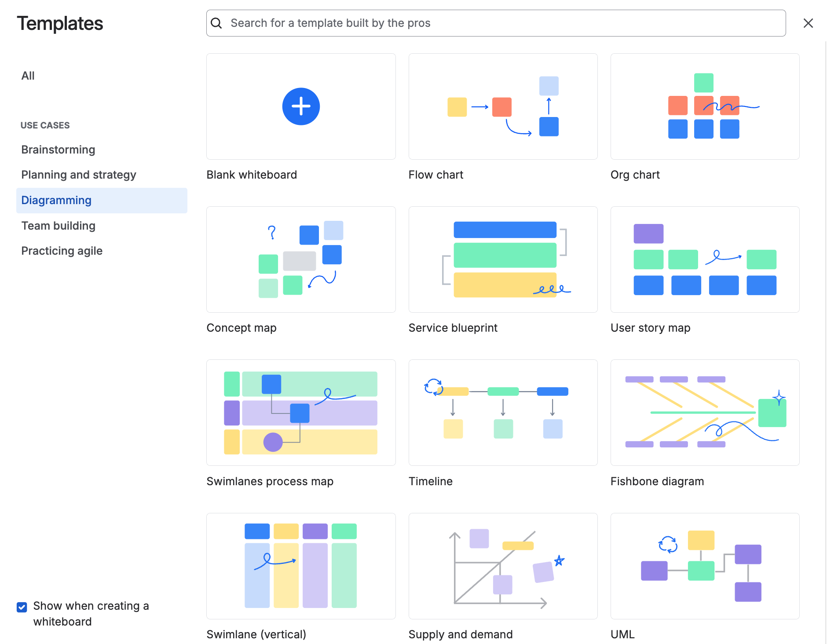The width and height of the screenshot is (827, 644).
Task: Click the blue plus Blank whiteboard icon
Action: [x=301, y=106]
